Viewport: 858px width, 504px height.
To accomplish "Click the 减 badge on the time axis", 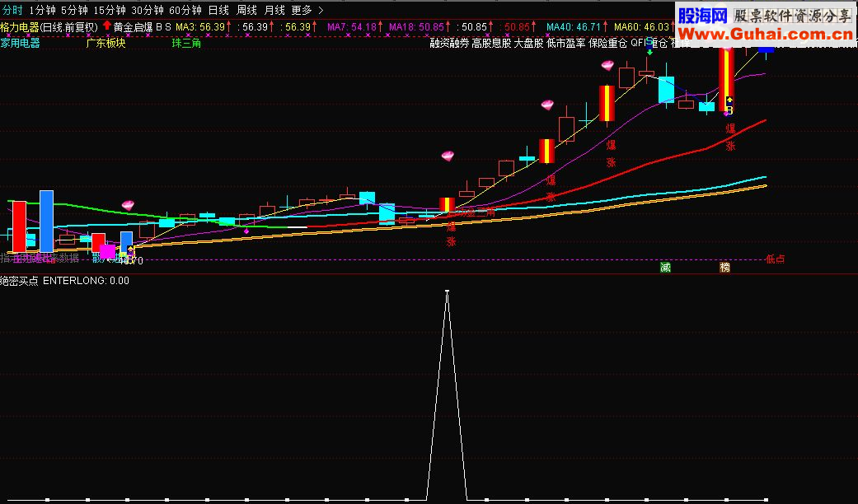I will [665, 268].
